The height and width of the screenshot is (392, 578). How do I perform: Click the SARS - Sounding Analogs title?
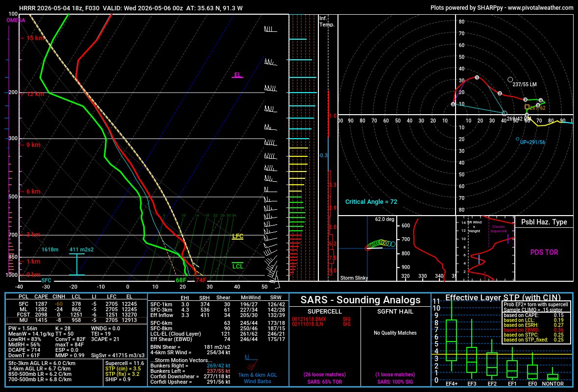(360, 300)
